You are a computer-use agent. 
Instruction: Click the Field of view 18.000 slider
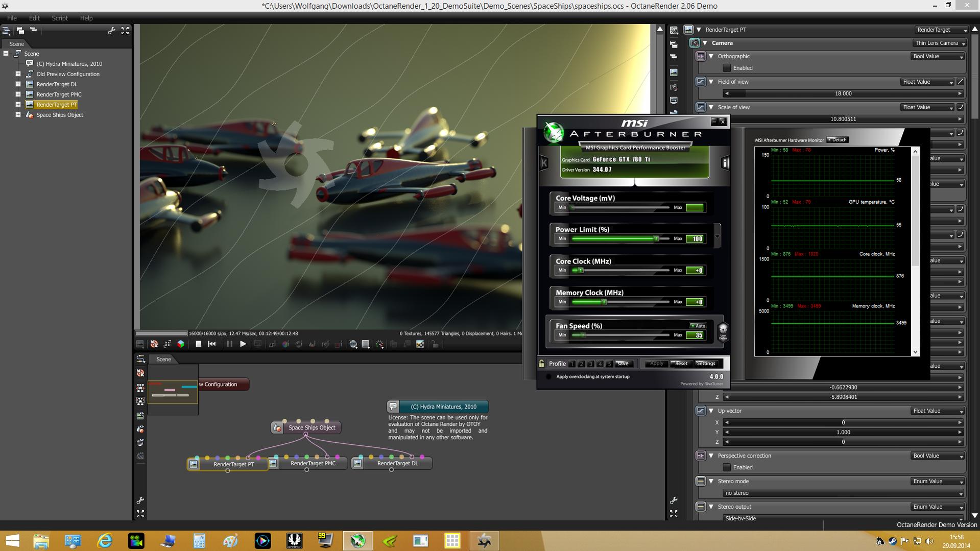point(843,94)
